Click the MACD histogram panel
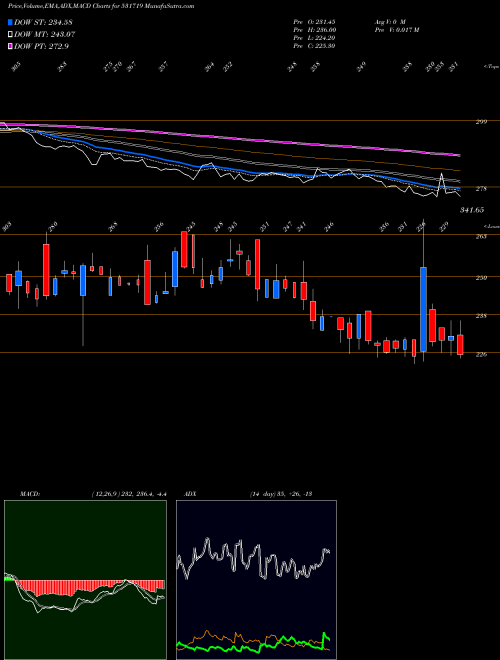Viewport: 500px width, 660px height. (x=85, y=580)
